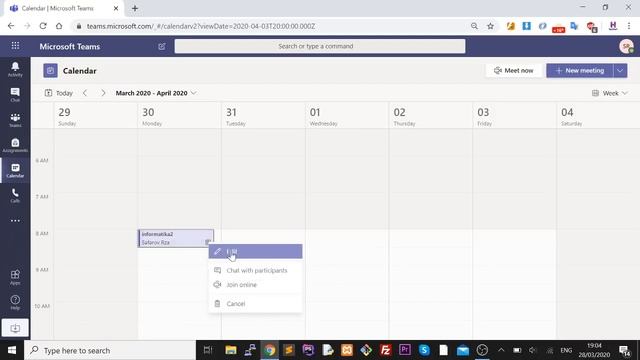
Task: Open Chrome menu three dots
Action: pyautogui.click(x=629, y=26)
